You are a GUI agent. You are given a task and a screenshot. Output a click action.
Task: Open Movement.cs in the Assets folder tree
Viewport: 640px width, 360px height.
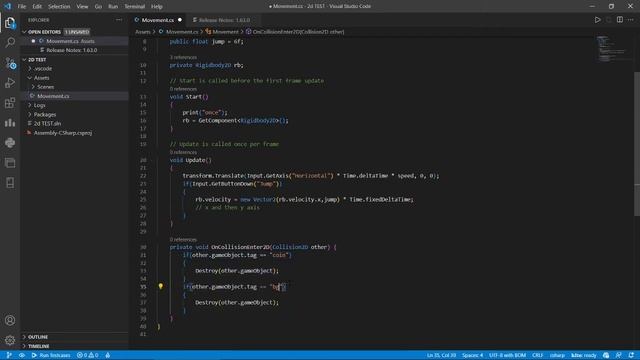75,96
